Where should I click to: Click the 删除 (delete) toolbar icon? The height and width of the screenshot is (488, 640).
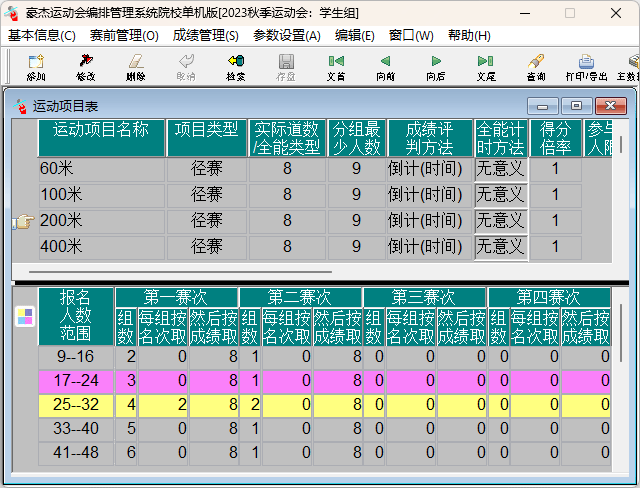click(136, 67)
